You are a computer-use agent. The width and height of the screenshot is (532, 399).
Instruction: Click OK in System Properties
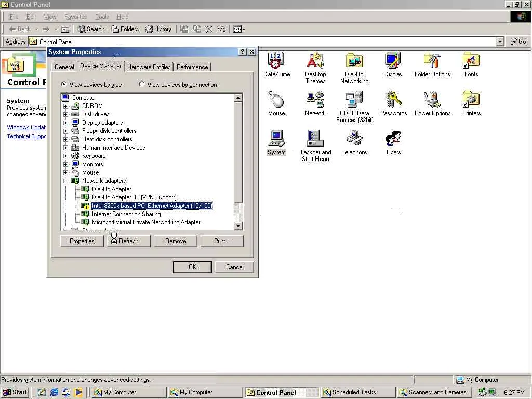click(x=192, y=267)
